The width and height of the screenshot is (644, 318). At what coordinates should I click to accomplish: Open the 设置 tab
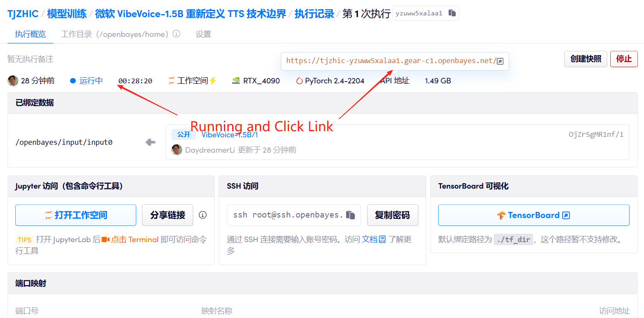203,34
